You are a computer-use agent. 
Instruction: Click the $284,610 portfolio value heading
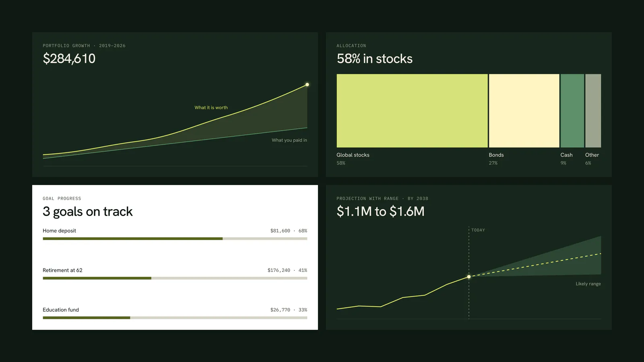pos(69,59)
